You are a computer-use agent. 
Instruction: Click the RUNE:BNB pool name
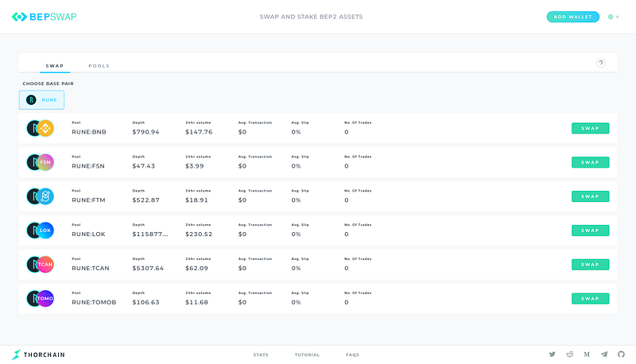(89, 132)
